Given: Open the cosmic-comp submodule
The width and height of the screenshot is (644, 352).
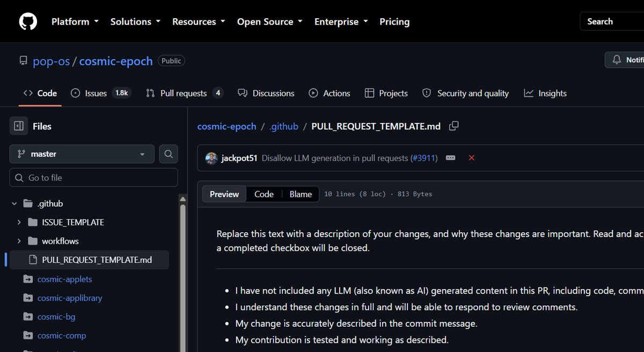Looking at the screenshot, I should pos(62,335).
